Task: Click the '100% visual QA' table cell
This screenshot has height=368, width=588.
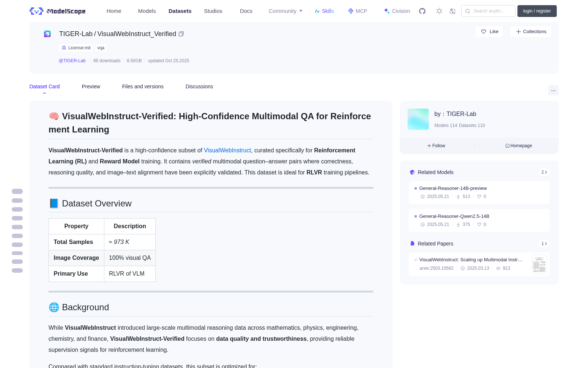Action: [130, 258]
